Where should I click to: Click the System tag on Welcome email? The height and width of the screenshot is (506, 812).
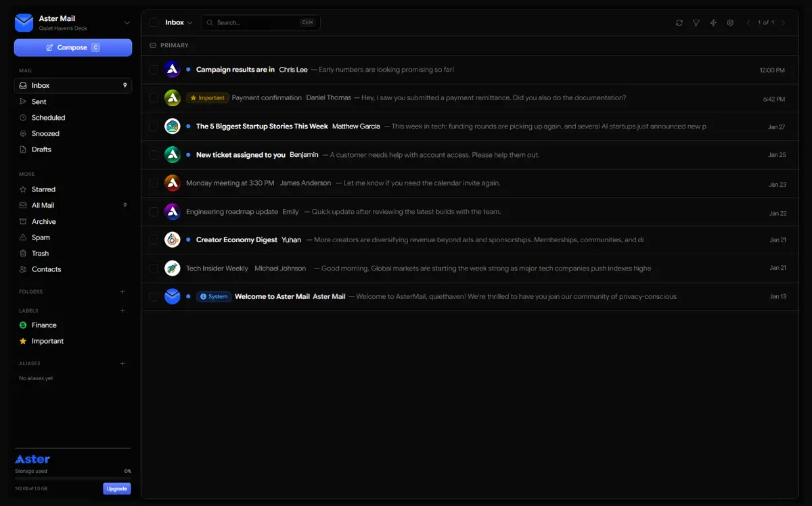(215, 296)
